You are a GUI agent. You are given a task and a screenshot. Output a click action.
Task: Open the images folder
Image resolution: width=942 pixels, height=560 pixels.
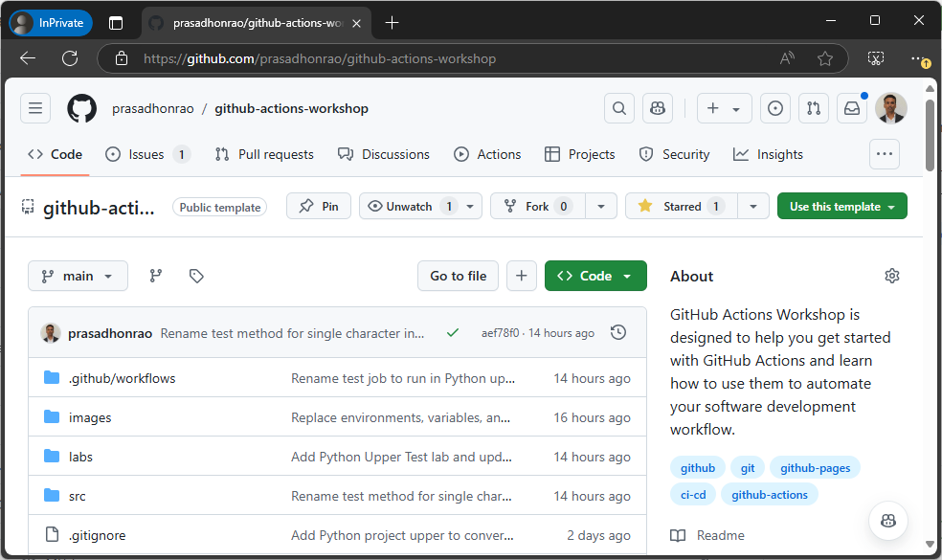pyautogui.click(x=90, y=417)
